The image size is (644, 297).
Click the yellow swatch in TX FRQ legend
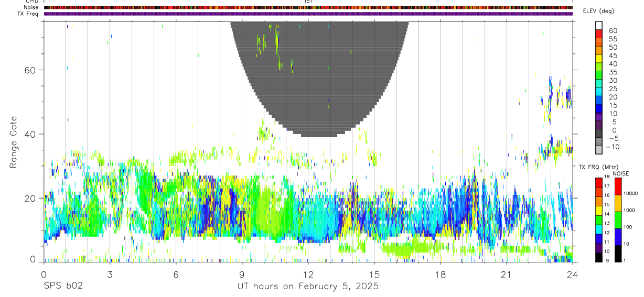[x=599, y=212]
